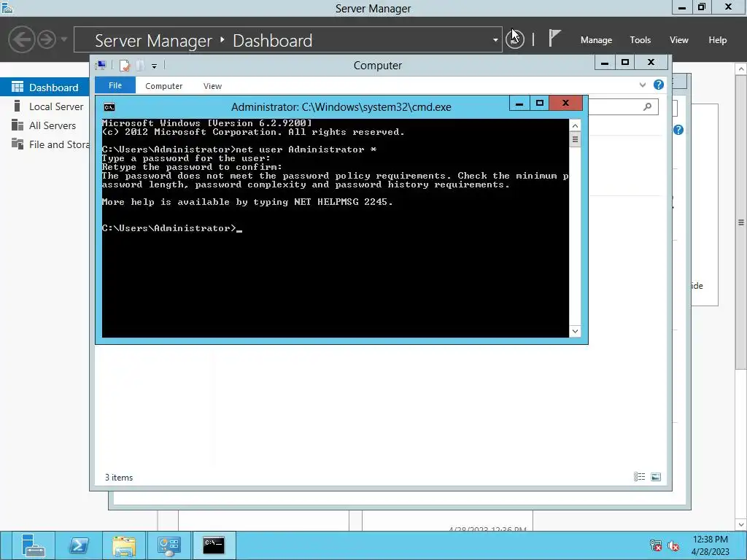Open the navigation history dropdown arrow

click(64, 39)
